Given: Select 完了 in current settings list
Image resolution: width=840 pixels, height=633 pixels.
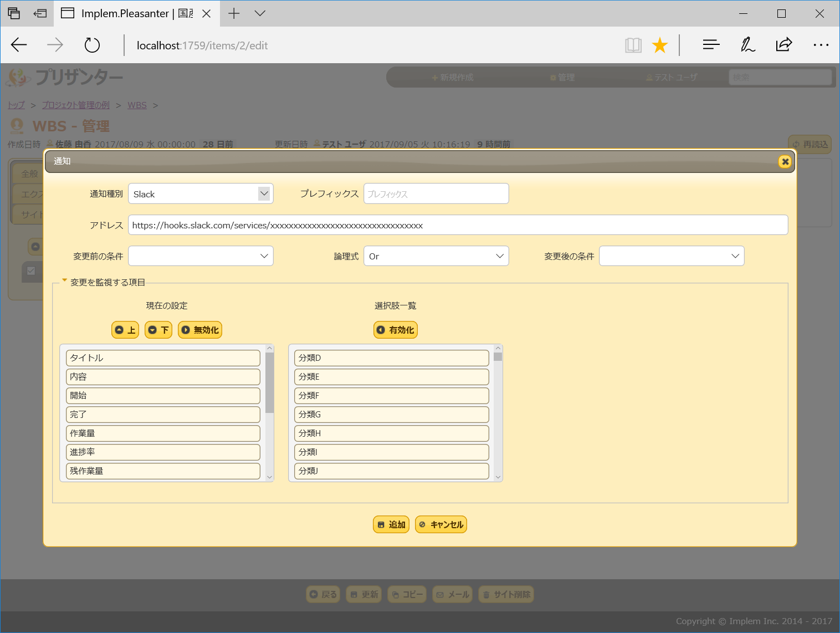Looking at the screenshot, I should (x=163, y=415).
